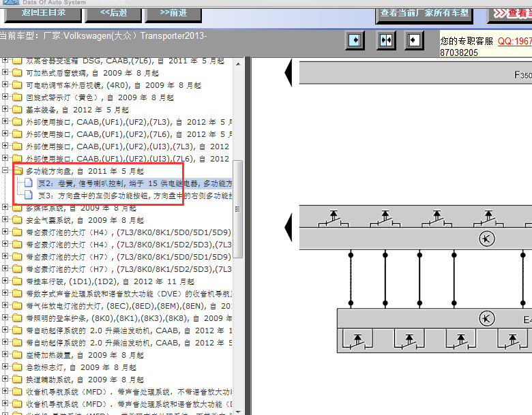Screen dimensions: 532x415
Task: Expand 急救标志灯 folder node
Action: click(x=5, y=366)
